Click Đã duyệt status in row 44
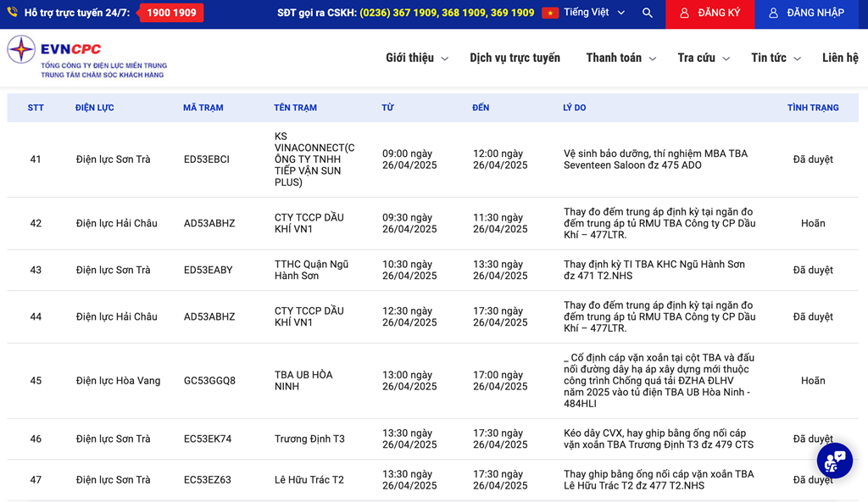Viewport: 868px width, 503px height. pyautogui.click(x=813, y=317)
